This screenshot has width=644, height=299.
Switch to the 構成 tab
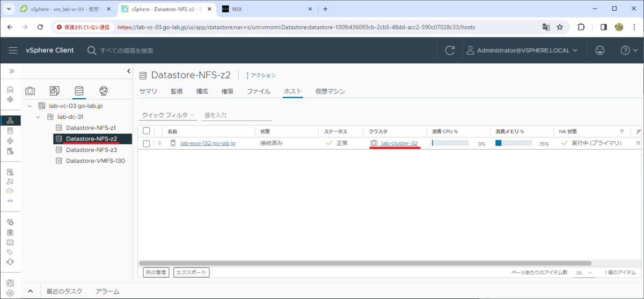tap(202, 91)
